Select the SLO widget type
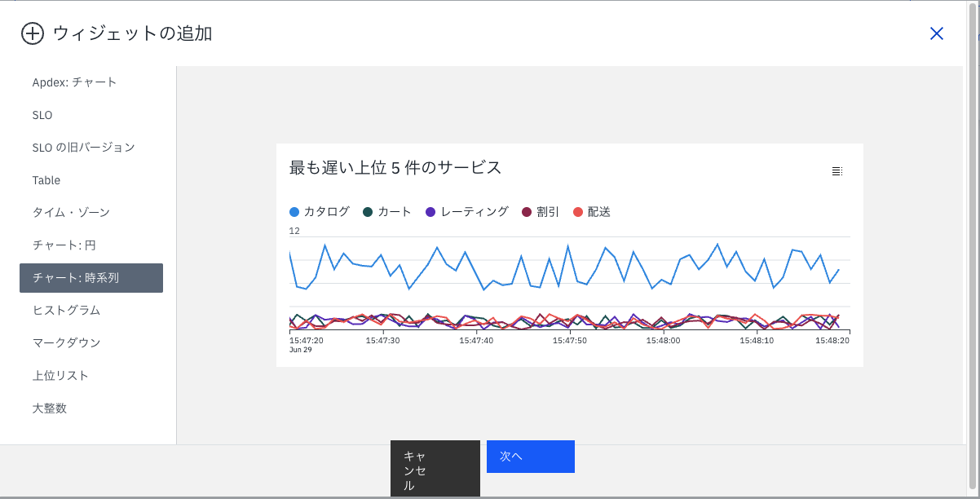The height and width of the screenshot is (499, 980). pos(42,115)
